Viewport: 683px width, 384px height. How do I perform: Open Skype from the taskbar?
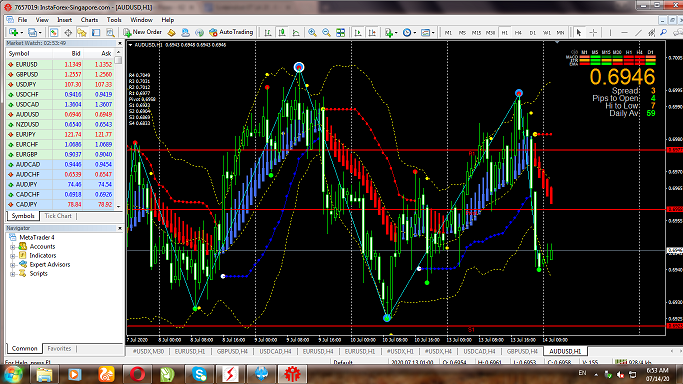[x=199, y=374]
